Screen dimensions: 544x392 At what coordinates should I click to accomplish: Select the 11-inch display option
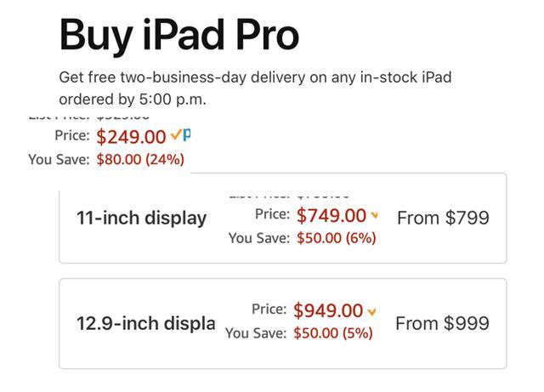[x=283, y=218]
